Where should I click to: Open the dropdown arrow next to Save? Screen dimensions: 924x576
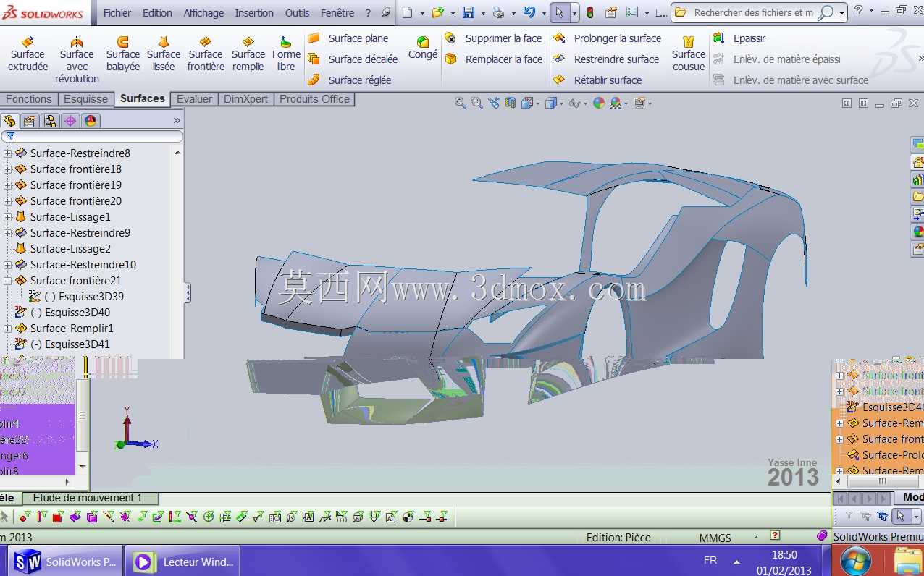tap(483, 13)
